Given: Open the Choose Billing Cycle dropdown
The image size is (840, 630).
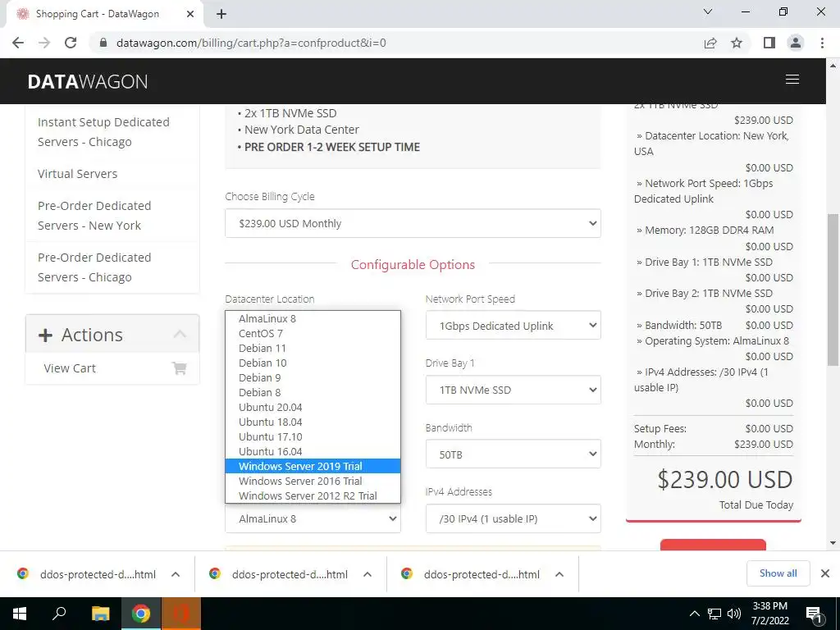Looking at the screenshot, I should click(413, 223).
